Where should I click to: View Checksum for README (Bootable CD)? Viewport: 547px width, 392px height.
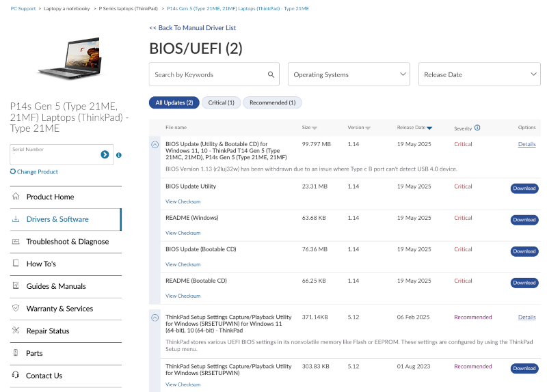(x=183, y=296)
